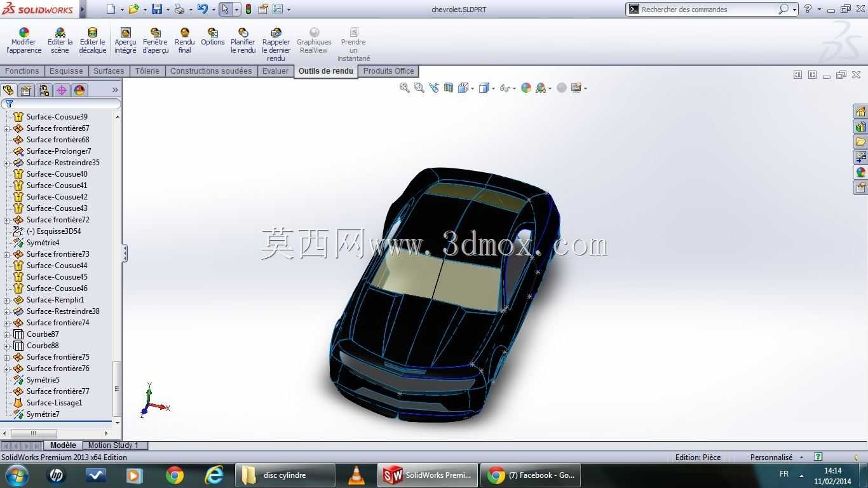Screen dimensions: 868x488
Task: Open the Hide/Show Items dropdown arrow
Action: (x=513, y=88)
